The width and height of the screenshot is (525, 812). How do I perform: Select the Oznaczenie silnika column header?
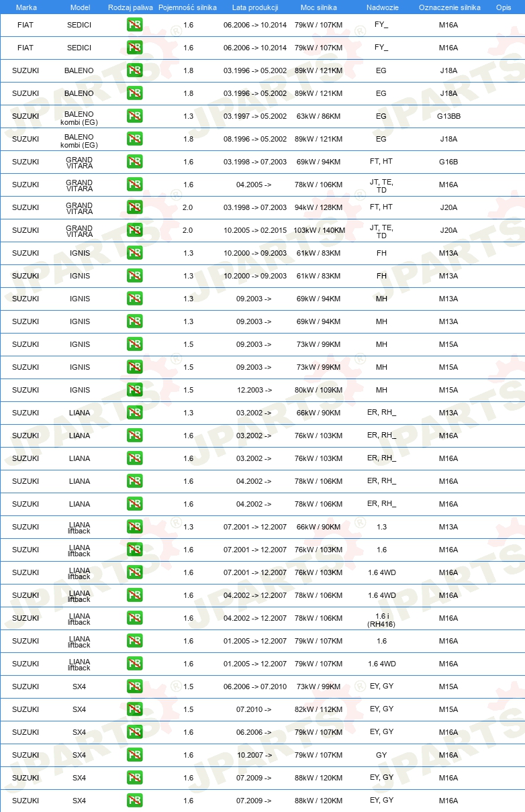tap(449, 7)
